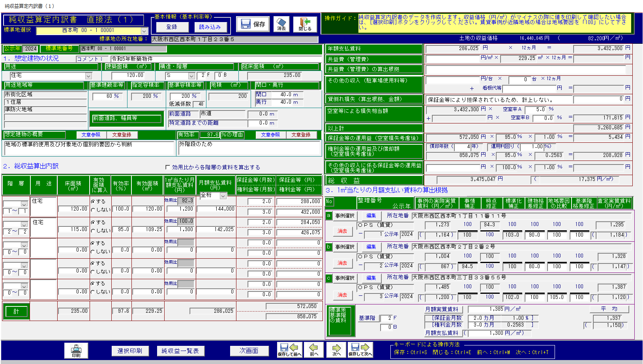Open the 標準地選択 dropdown
Image resolution: width=643 pixels, height=364 pixels.
click(x=144, y=31)
